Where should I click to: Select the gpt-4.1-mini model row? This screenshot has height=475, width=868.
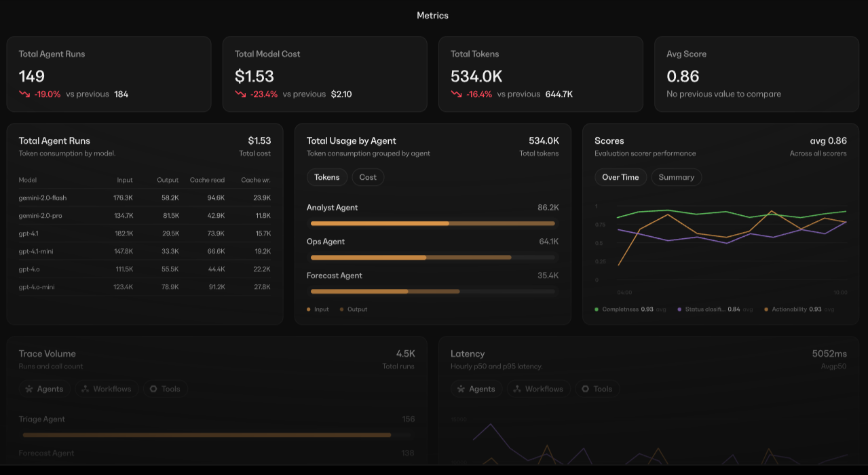145,251
